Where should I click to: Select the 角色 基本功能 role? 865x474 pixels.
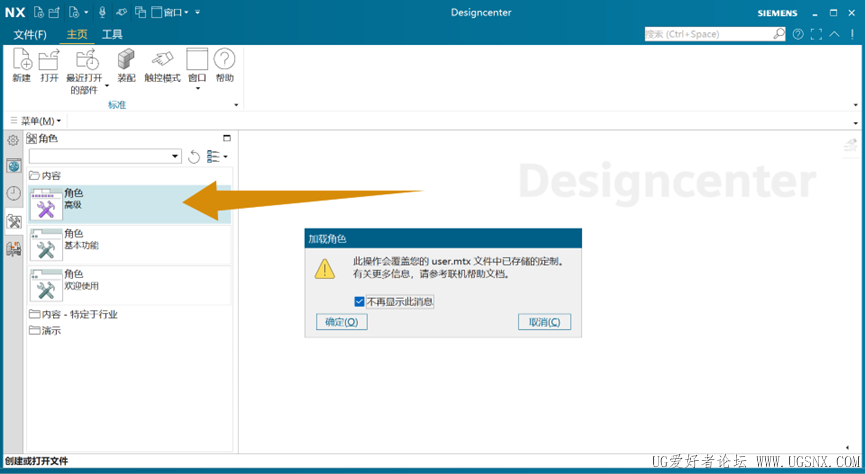[x=130, y=244]
